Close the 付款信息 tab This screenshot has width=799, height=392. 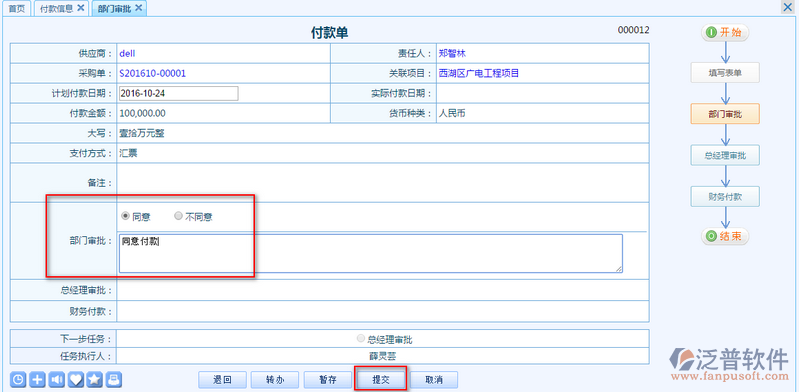point(81,8)
